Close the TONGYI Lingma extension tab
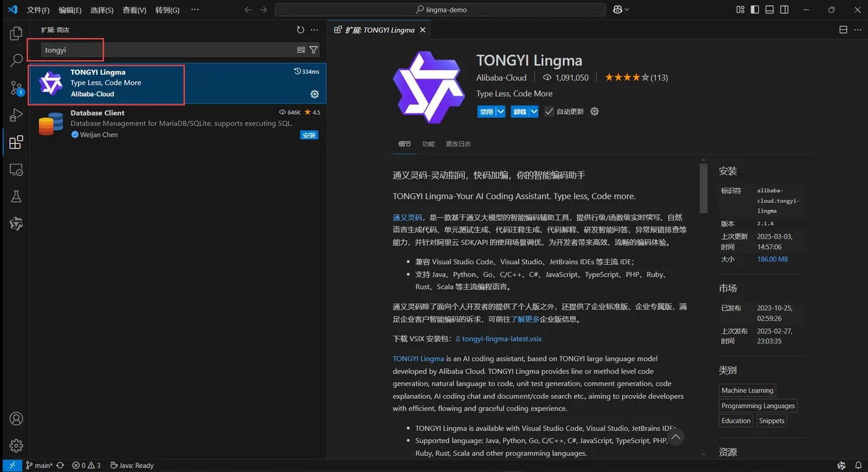 pos(423,30)
